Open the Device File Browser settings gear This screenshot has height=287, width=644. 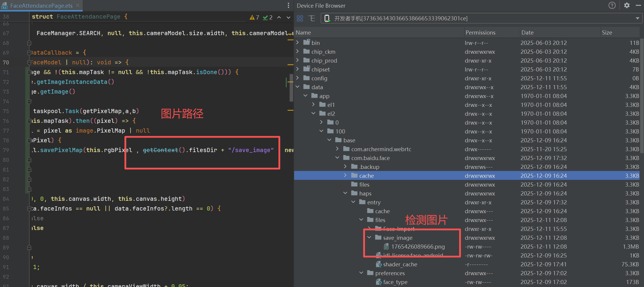[627, 5]
